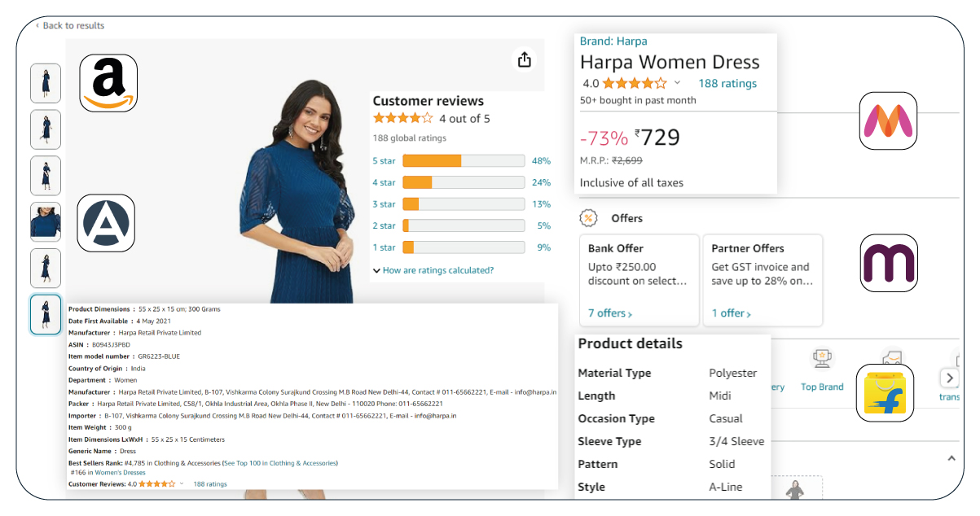Collapse the section using the up chevron
980x516 pixels.
click(x=951, y=458)
